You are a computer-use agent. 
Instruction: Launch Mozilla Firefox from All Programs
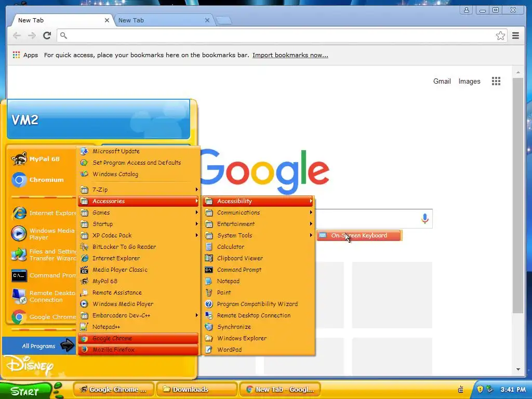tap(138, 350)
